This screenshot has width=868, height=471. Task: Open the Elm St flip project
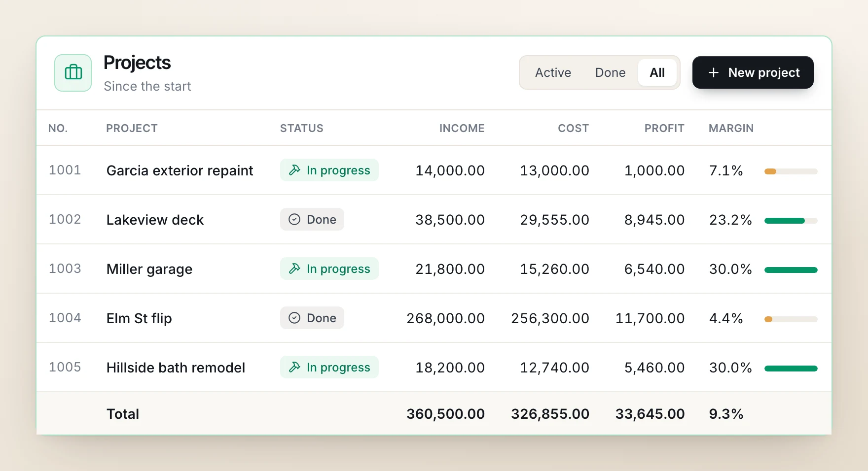click(139, 318)
